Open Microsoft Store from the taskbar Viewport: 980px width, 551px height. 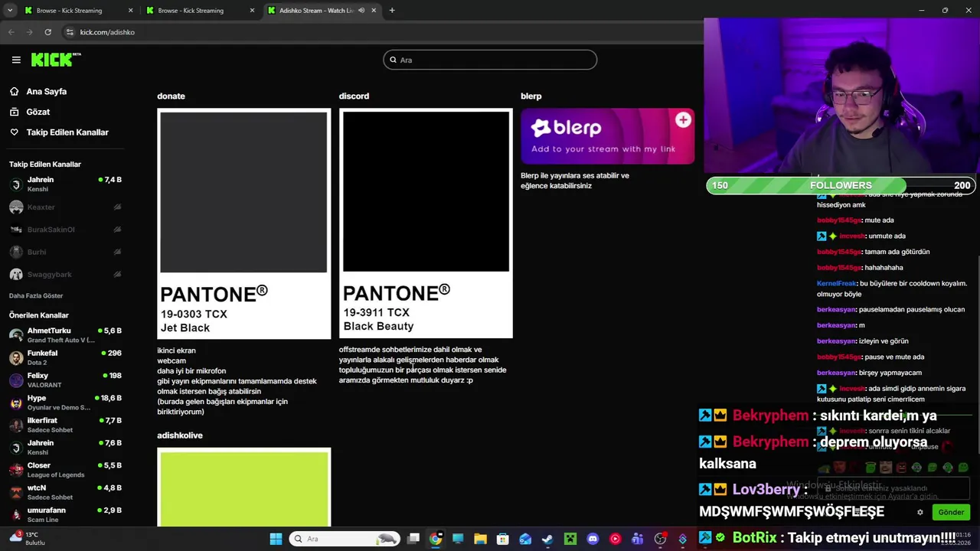tap(502, 539)
